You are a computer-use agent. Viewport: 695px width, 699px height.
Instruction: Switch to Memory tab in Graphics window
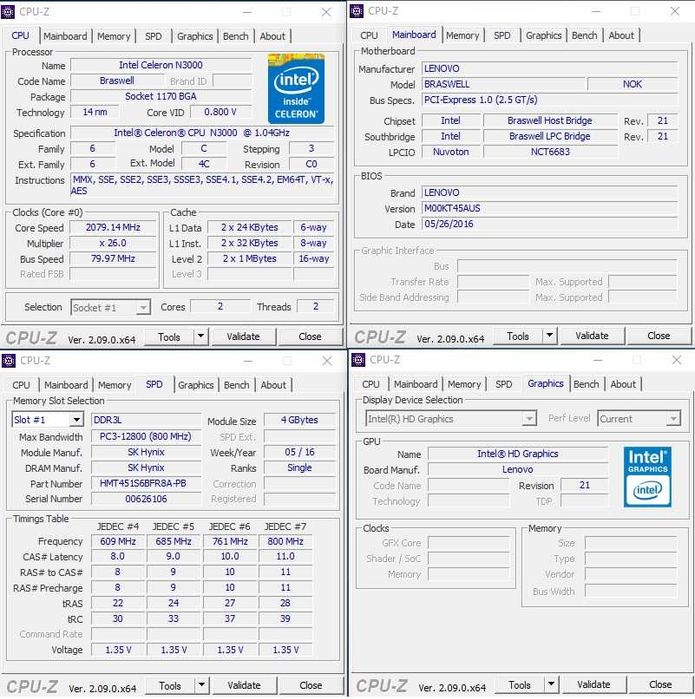464,384
